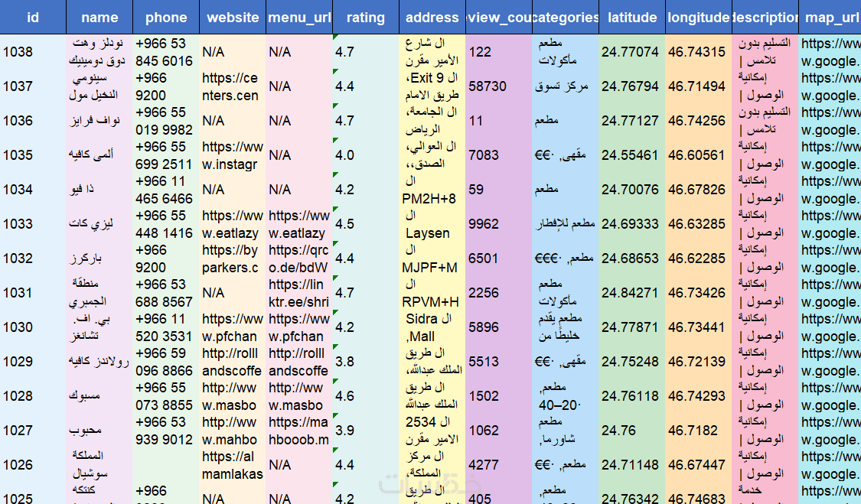The height and width of the screenshot is (504, 861).
Task: Click review count cell 9962
Action: [498, 224]
